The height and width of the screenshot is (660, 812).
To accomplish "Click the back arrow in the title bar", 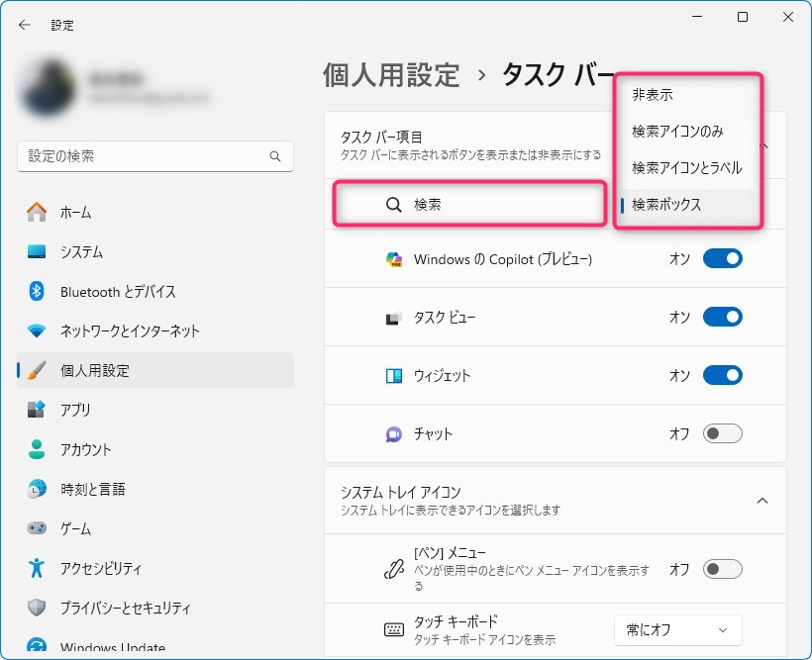I will (x=25, y=25).
